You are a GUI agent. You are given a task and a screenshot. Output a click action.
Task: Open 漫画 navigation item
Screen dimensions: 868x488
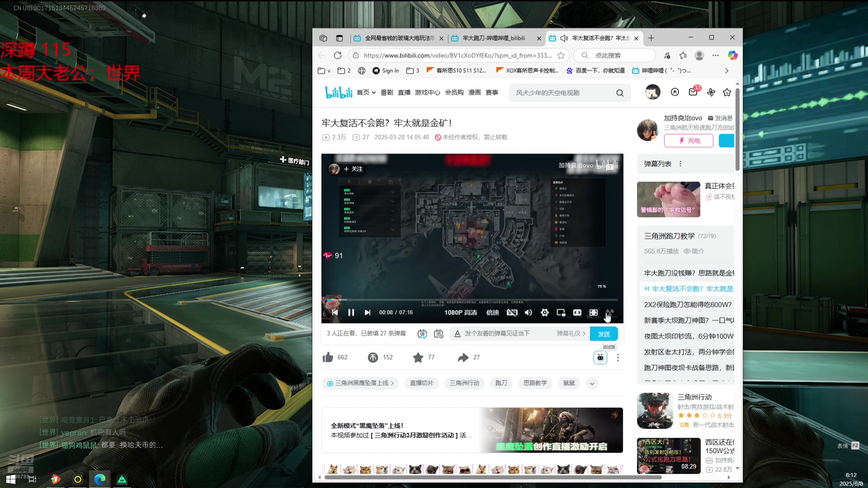coord(474,92)
